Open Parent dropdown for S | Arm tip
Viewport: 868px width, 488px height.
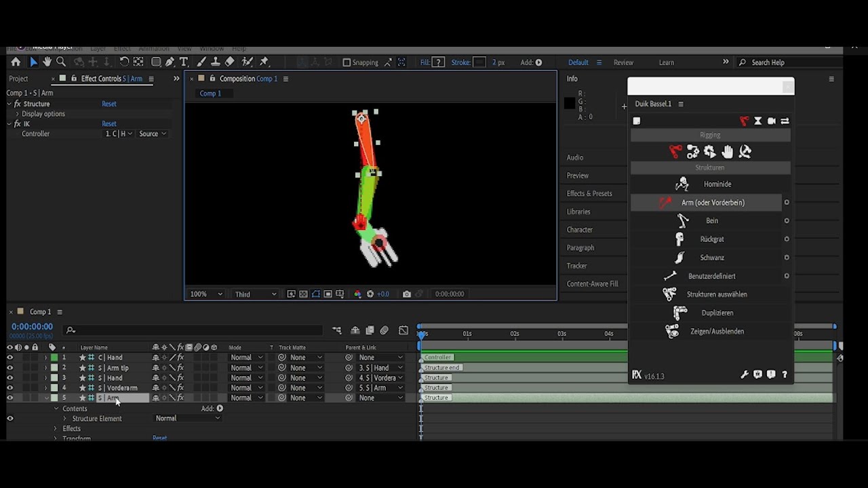tap(380, 367)
